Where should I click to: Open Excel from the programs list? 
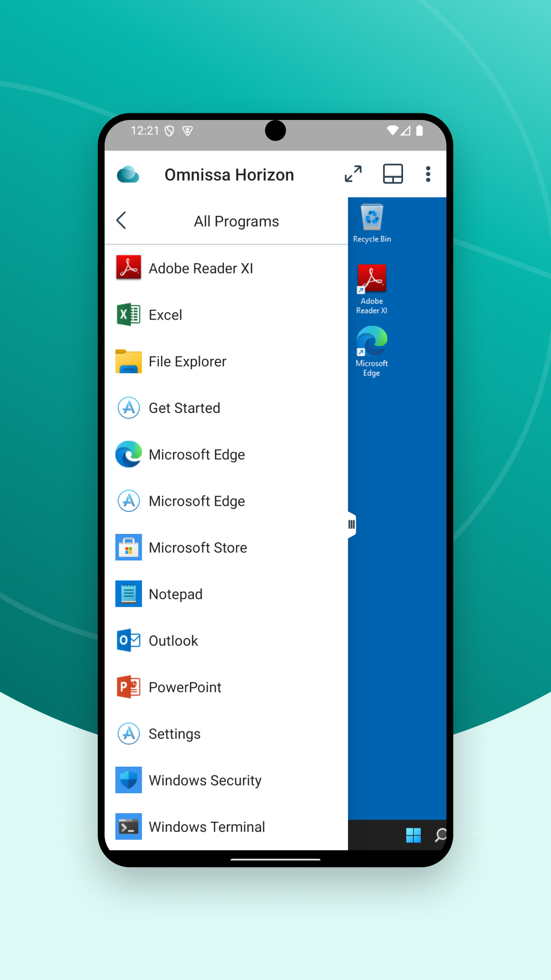coord(165,315)
